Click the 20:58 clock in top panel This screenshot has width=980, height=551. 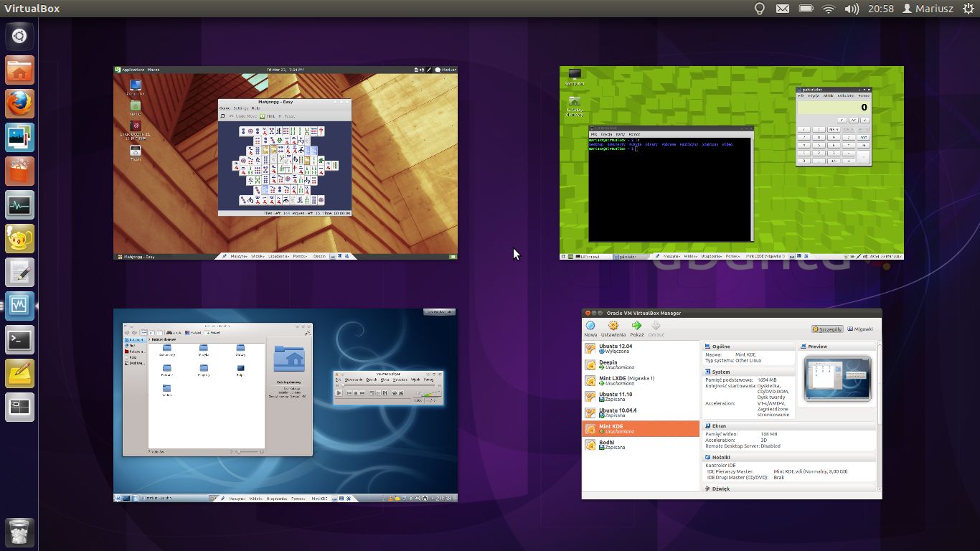pos(881,9)
